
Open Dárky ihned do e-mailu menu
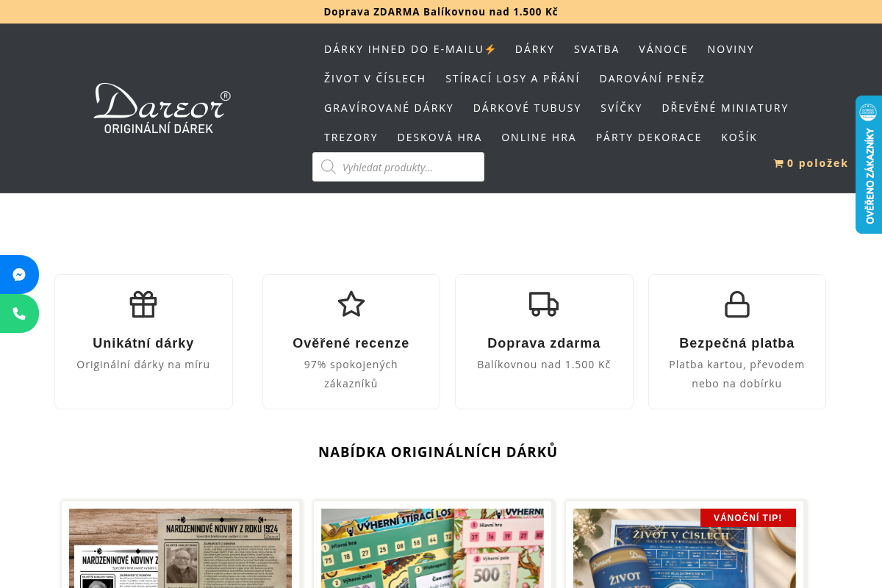(x=411, y=49)
